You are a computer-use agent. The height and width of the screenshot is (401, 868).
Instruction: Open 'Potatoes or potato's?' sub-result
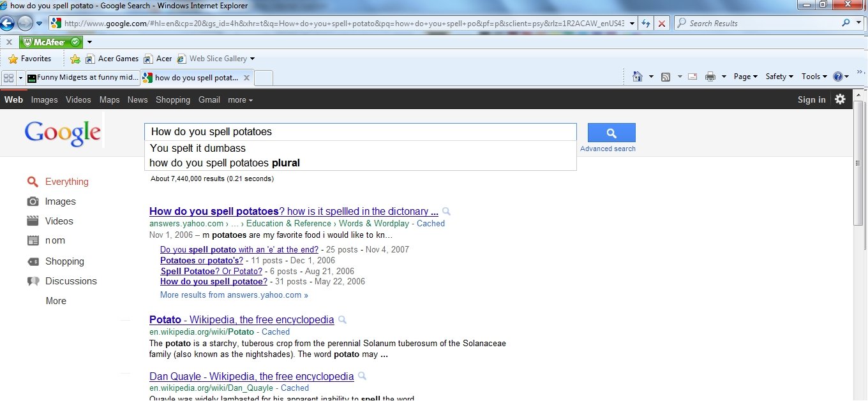tap(202, 260)
